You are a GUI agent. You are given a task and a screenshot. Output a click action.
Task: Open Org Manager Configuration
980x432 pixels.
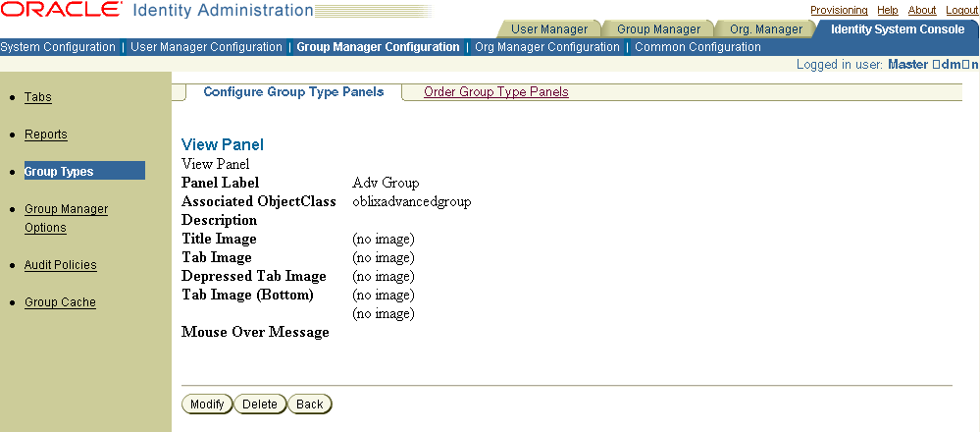(546, 47)
